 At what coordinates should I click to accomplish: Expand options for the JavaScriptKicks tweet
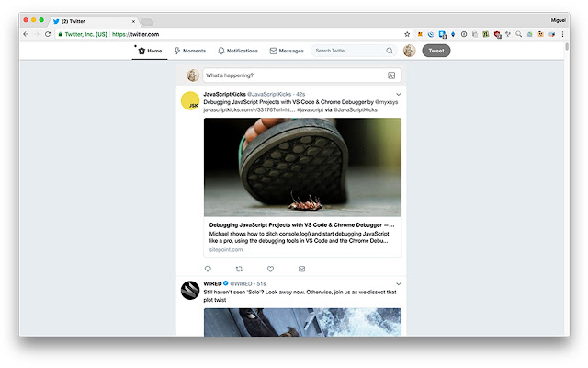[x=398, y=94]
